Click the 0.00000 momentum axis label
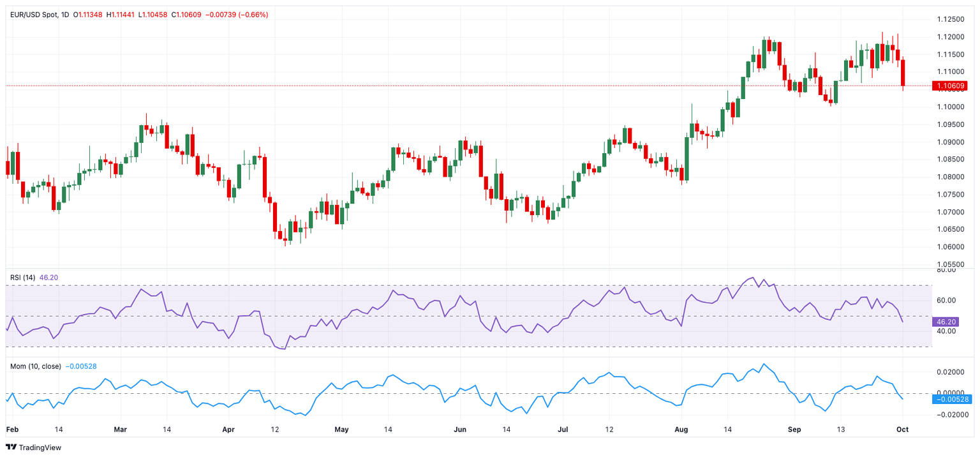 coord(949,393)
